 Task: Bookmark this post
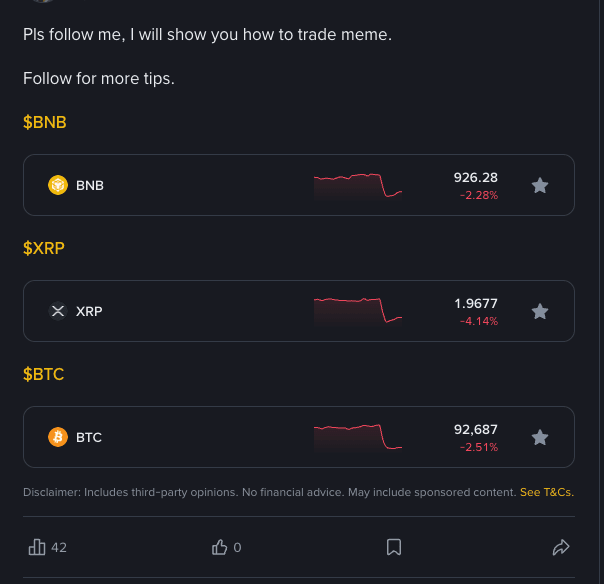[394, 547]
